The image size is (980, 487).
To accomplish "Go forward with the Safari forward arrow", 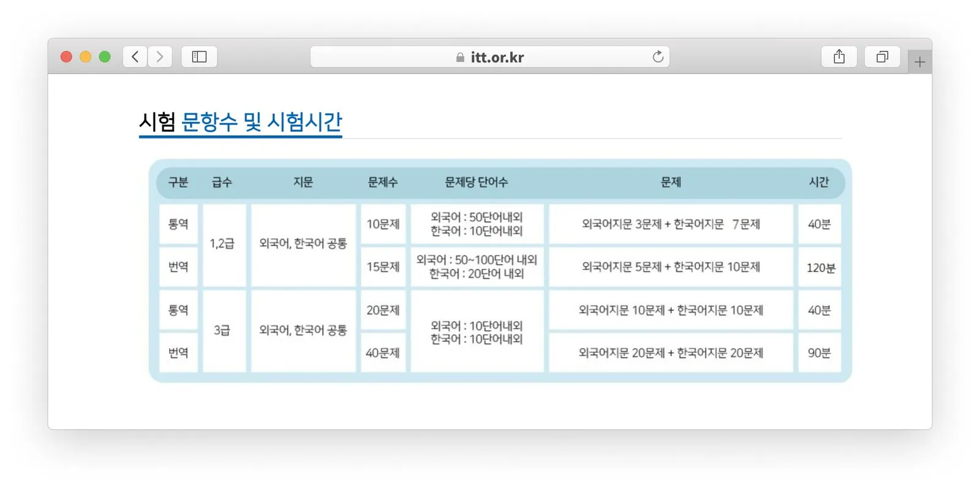I will coord(160,57).
